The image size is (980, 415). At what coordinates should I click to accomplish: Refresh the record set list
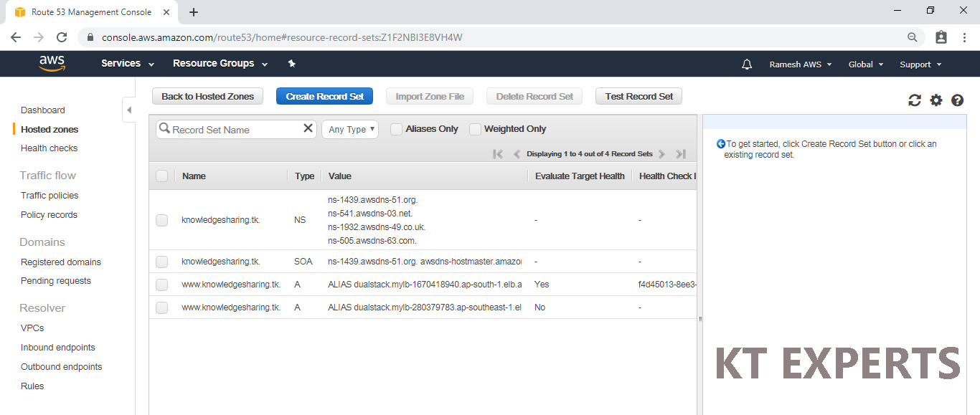[914, 100]
